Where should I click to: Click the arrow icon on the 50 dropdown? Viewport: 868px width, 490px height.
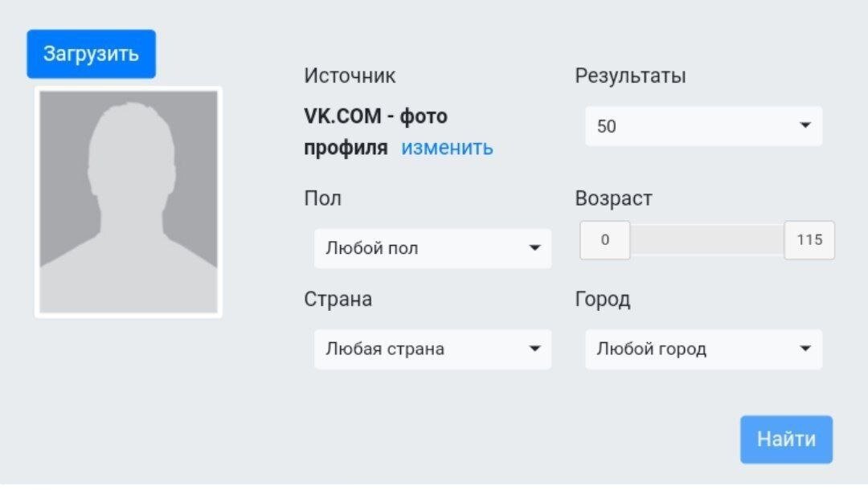[805, 125]
